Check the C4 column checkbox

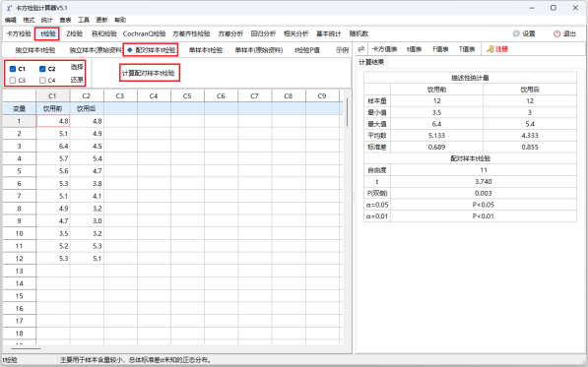(42, 80)
